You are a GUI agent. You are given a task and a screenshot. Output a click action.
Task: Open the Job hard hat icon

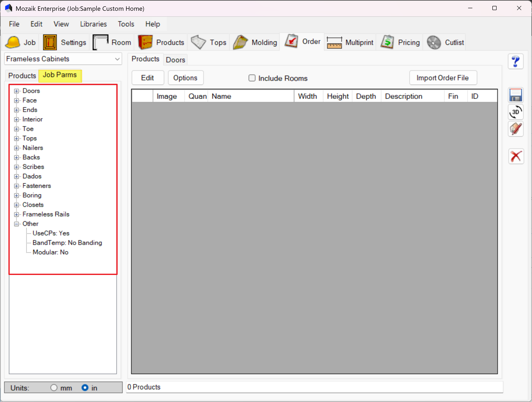[x=12, y=42]
